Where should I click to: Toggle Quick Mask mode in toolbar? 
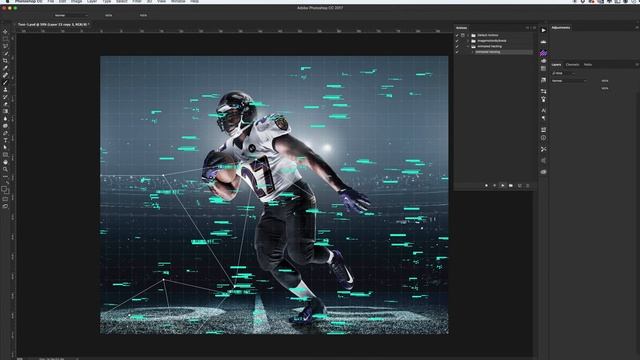(5, 199)
